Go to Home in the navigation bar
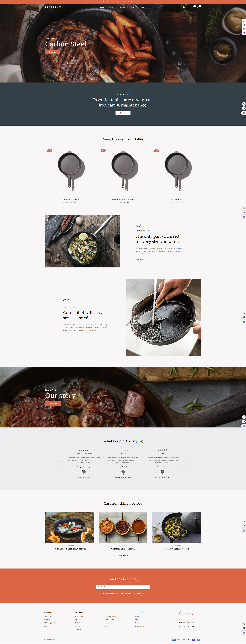This screenshot has height=644, width=246. coord(102,7)
